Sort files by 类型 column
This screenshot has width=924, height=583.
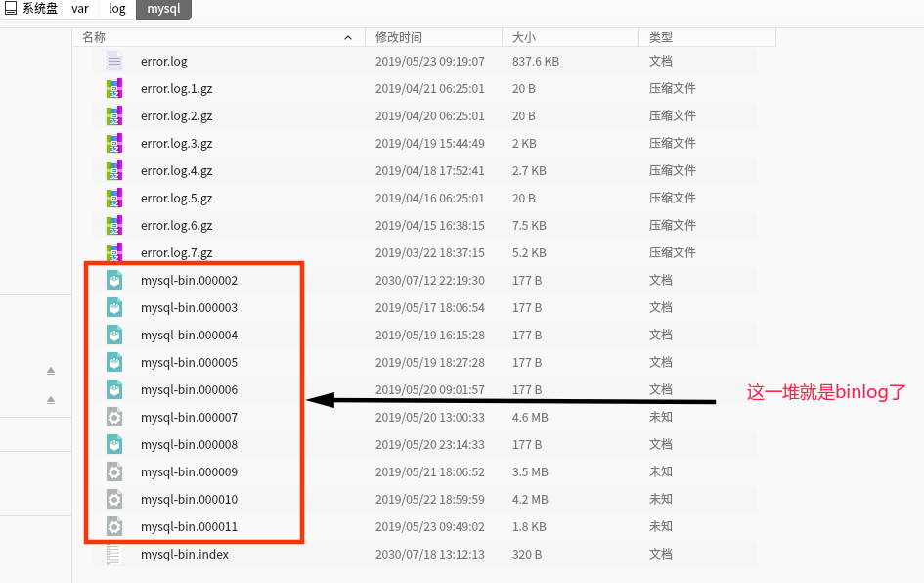click(x=707, y=37)
